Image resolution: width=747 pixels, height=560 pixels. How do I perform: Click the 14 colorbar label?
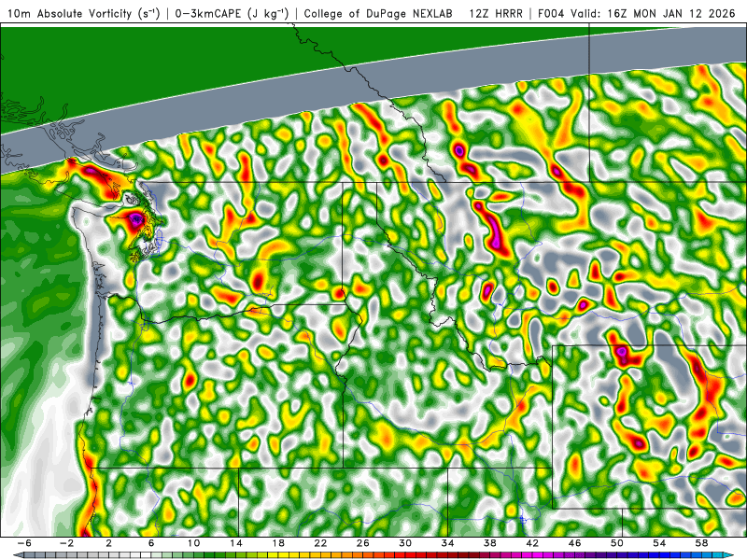coord(236,543)
